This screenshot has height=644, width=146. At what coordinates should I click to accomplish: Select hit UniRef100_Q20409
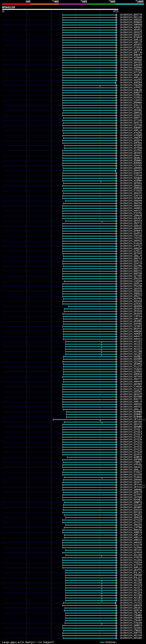(x=131, y=552)
